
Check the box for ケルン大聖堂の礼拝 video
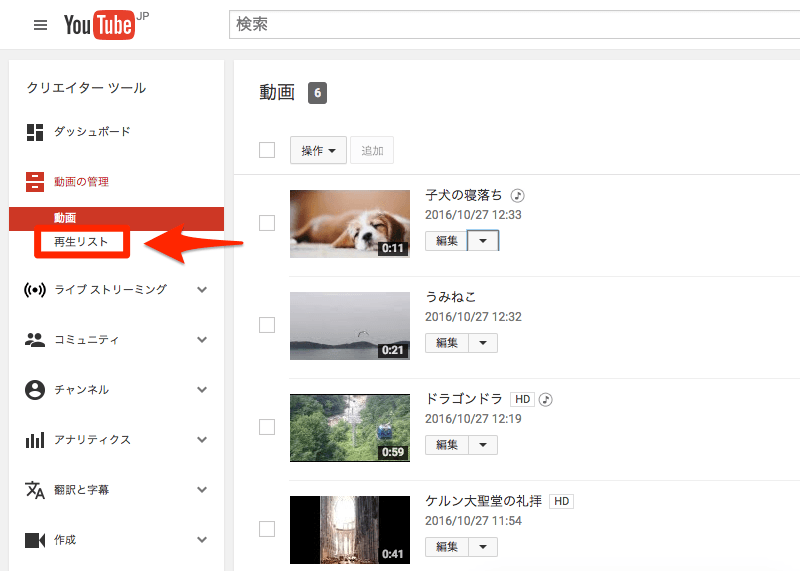[267, 529]
